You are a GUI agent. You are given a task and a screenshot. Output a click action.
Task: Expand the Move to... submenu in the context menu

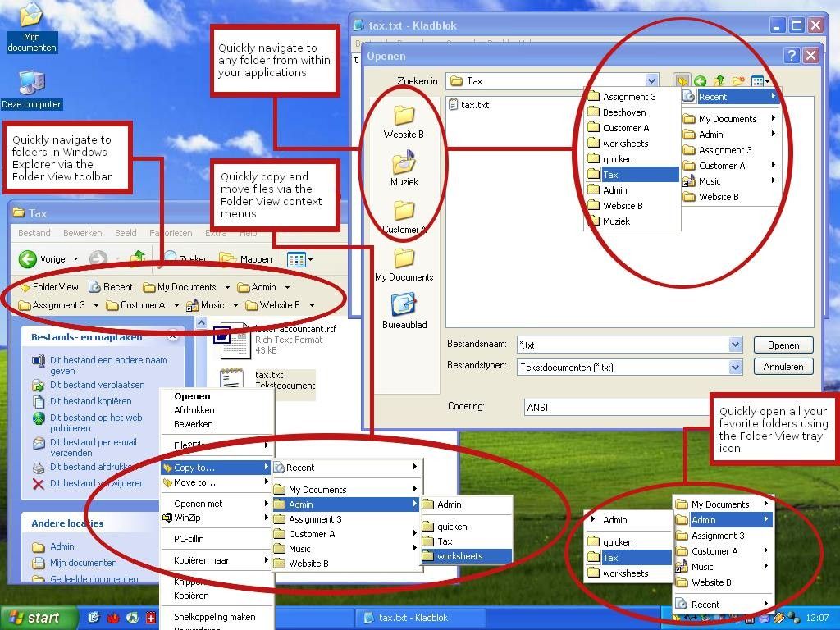tap(194, 482)
